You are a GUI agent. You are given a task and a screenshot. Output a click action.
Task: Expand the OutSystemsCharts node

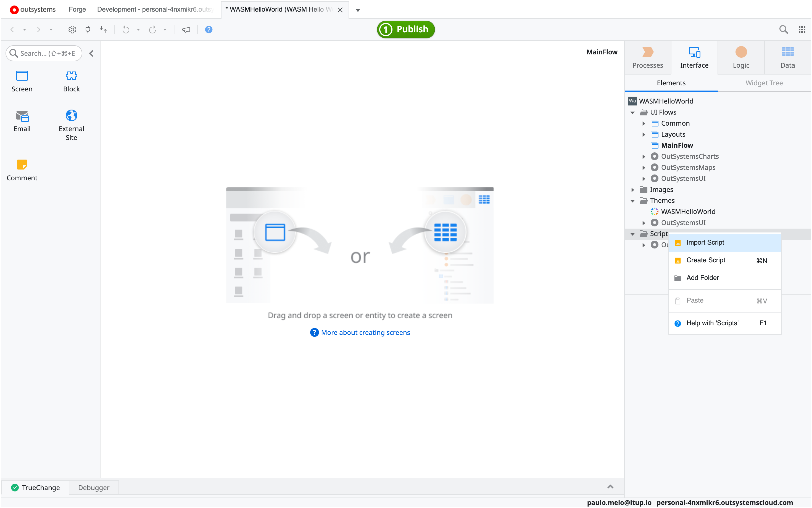(644, 157)
